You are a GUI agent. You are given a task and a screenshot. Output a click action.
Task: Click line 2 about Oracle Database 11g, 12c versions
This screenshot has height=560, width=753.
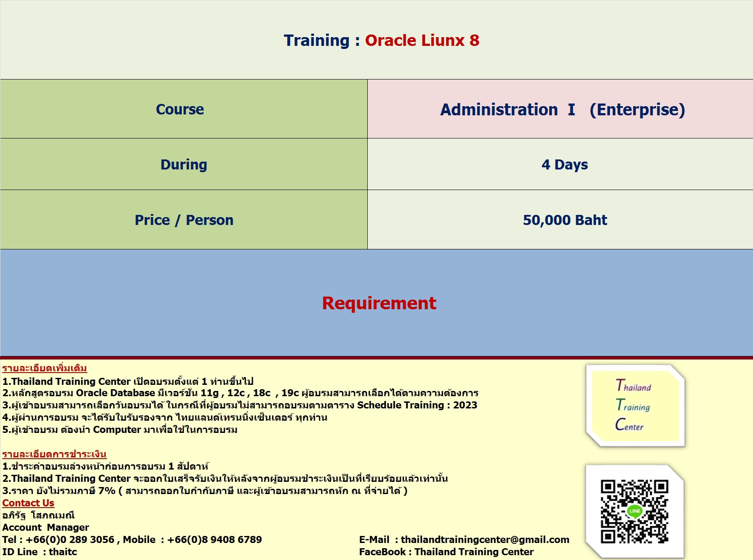point(240,393)
